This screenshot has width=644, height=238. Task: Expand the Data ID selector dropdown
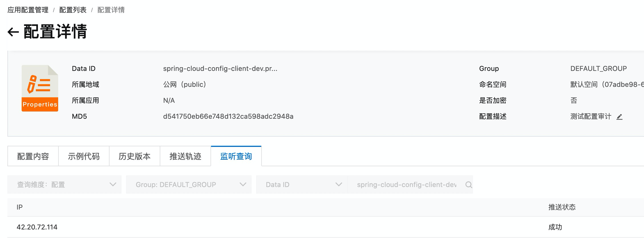pyautogui.click(x=302, y=185)
